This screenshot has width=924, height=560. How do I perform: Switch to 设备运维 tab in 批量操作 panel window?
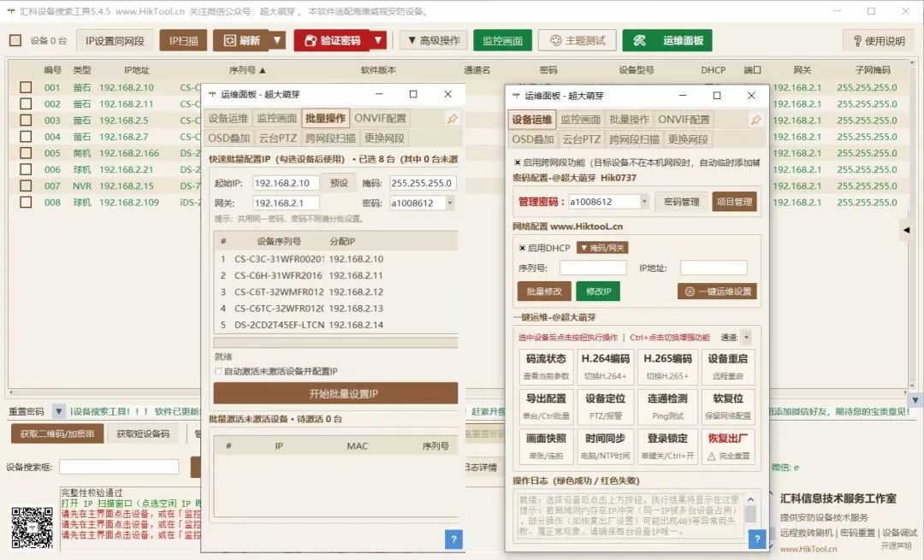228,118
